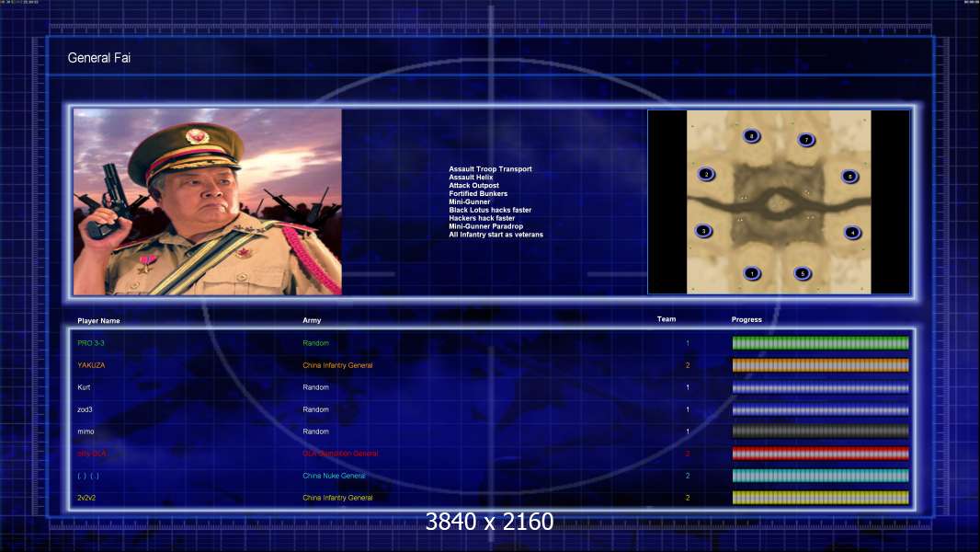The height and width of the screenshot is (552, 980).
Task: Click GLA Demolition General army text
Action: [x=340, y=454]
